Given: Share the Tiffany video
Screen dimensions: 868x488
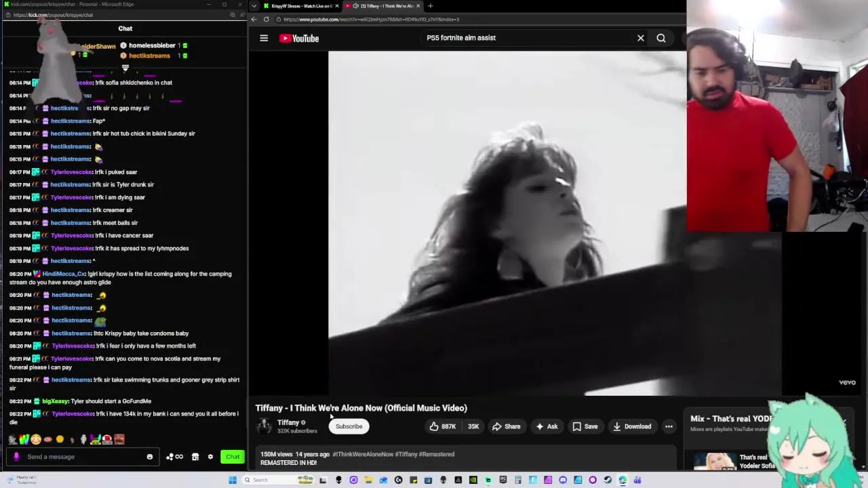Looking at the screenshot, I should [506, 426].
